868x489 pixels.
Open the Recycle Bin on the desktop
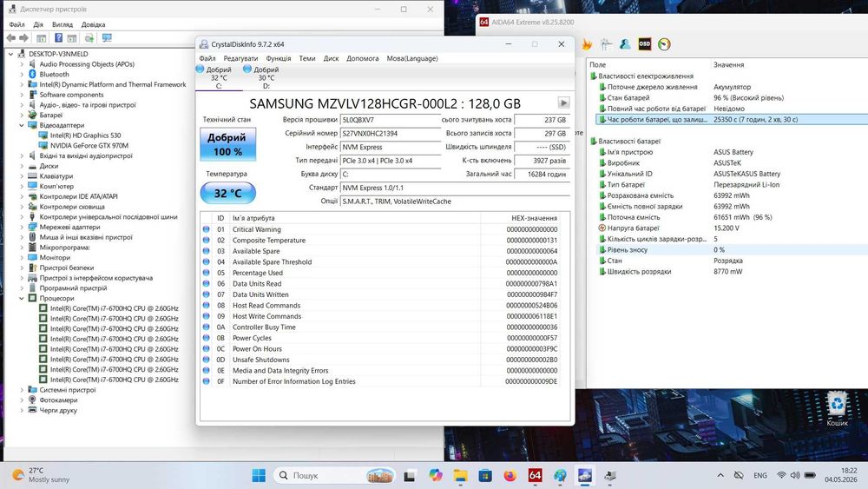pyautogui.click(x=837, y=408)
